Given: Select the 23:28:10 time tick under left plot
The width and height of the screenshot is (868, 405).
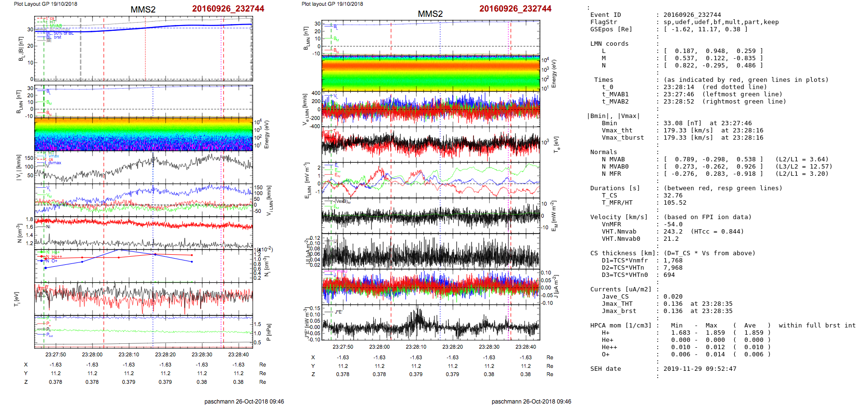Looking at the screenshot, I should click(x=129, y=354).
